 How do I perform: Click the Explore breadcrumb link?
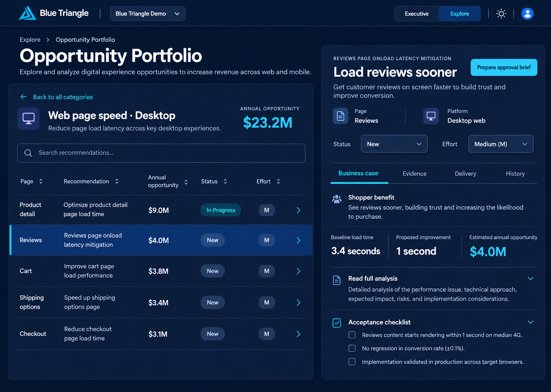(x=30, y=40)
